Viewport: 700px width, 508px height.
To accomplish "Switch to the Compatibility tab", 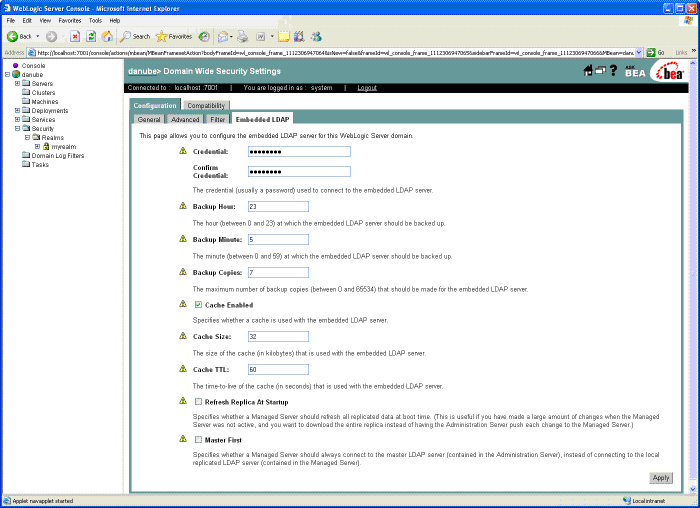I will (206, 106).
